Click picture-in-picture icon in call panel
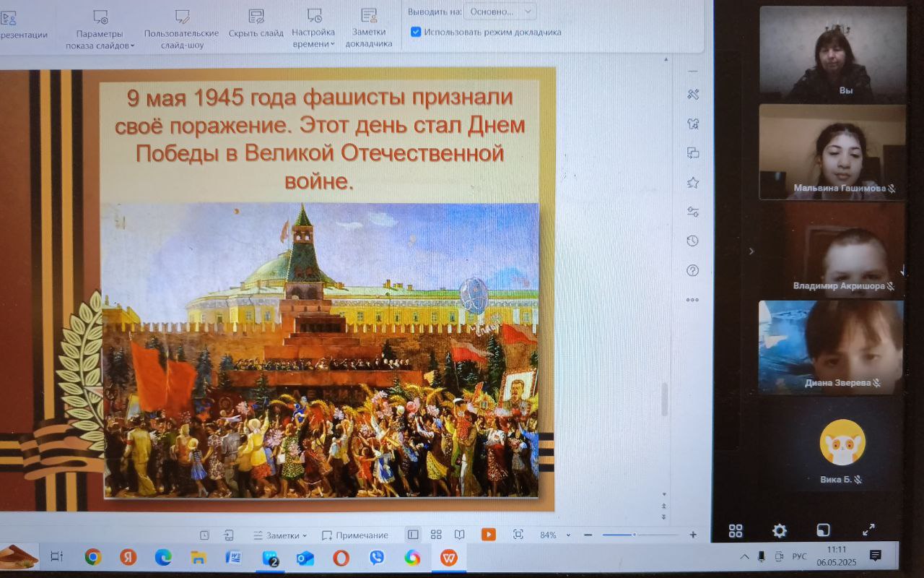The height and width of the screenshot is (578, 924). click(824, 531)
